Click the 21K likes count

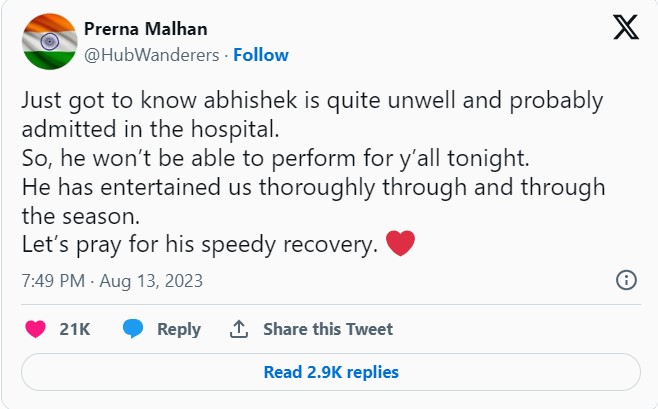click(76, 329)
